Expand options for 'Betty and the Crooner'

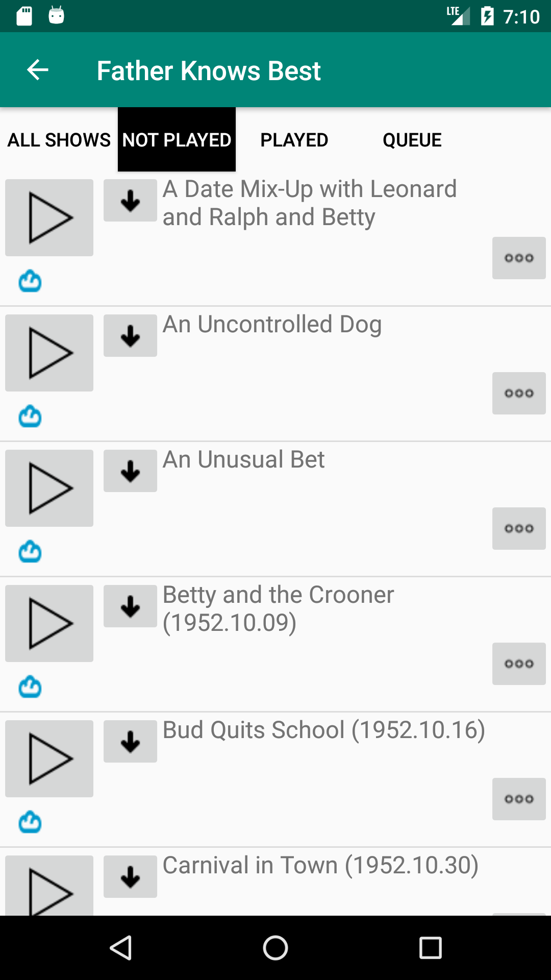click(x=518, y=664)
